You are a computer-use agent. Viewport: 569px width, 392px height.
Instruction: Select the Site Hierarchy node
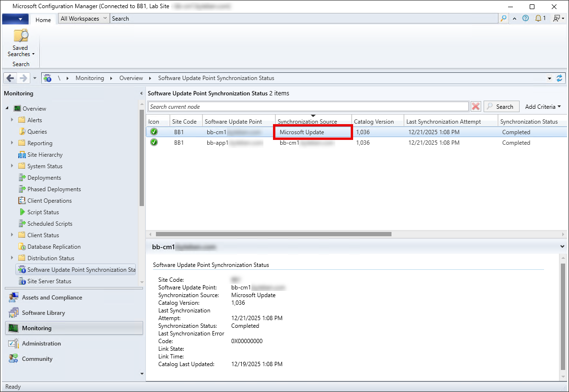(x=45, y=155)
